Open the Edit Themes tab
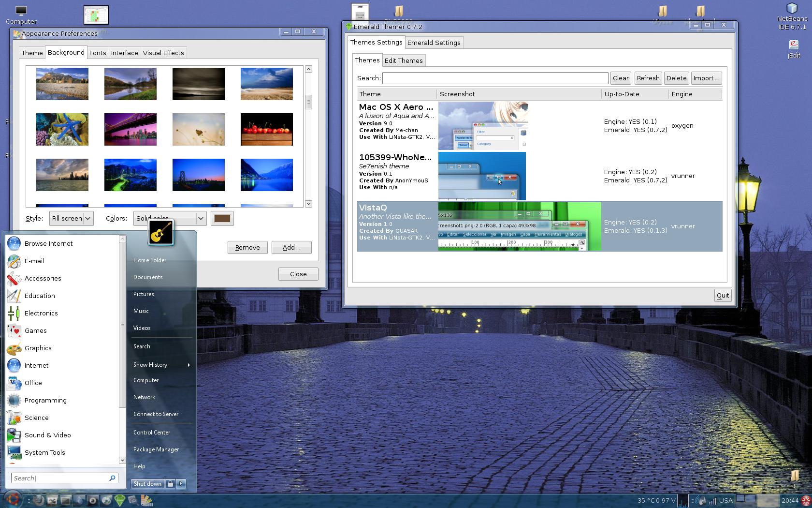The width and height of the screenshot is (812, 508). [404, 60]
